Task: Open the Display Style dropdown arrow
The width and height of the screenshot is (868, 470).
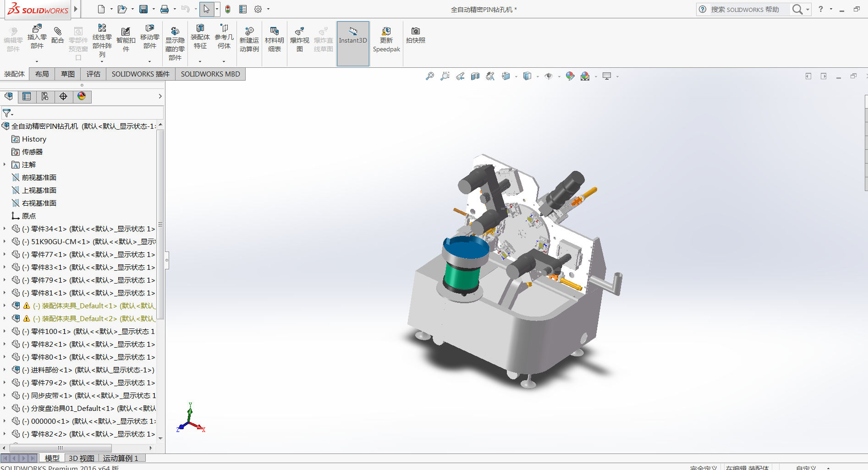Action: click(538, 77)
